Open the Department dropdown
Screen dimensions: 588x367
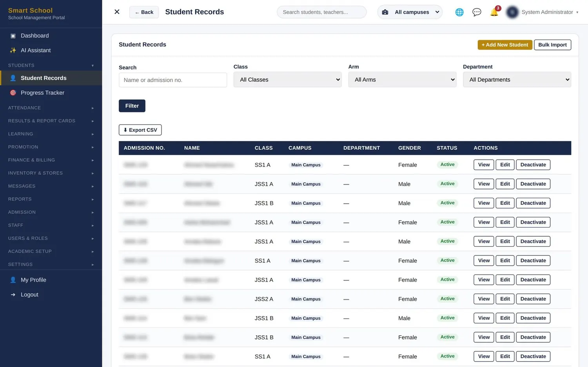tap(517, 80)
